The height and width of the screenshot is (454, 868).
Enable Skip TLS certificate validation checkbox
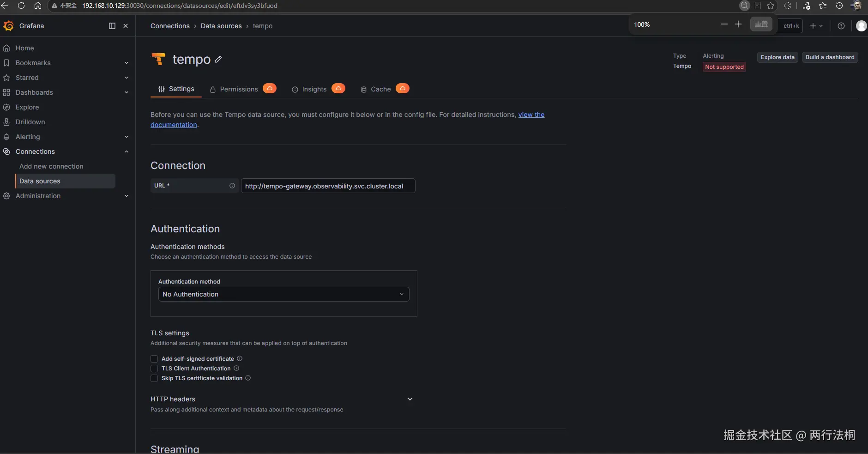(x=154, y=378)
